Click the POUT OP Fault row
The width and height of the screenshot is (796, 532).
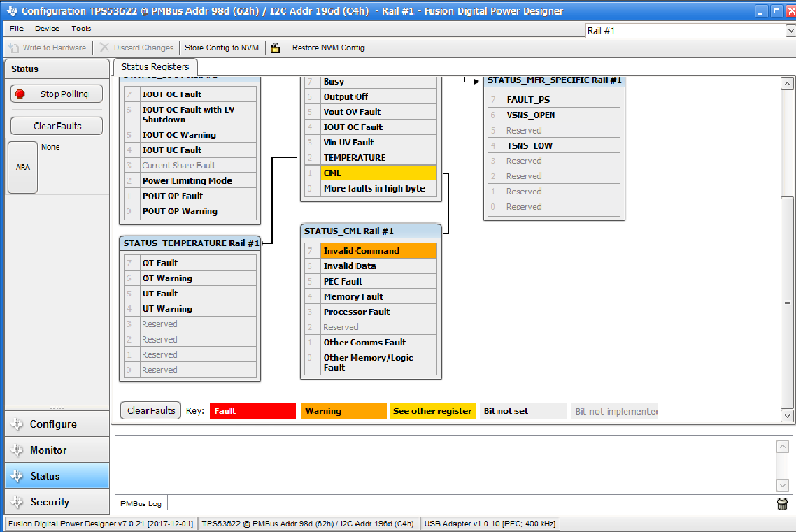pyautogui.click(x=190, y=196)
